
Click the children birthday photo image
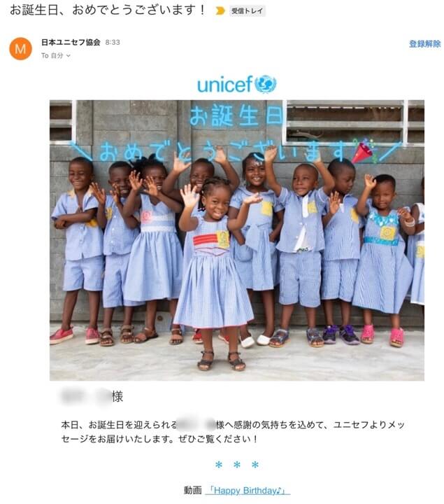(237, 240)
